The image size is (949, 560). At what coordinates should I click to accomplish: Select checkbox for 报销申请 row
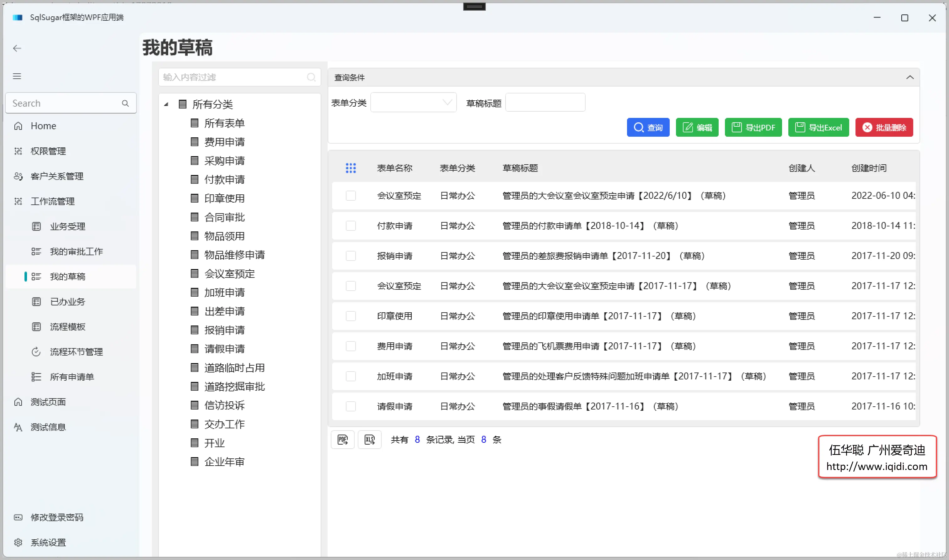tap(351, 256)
